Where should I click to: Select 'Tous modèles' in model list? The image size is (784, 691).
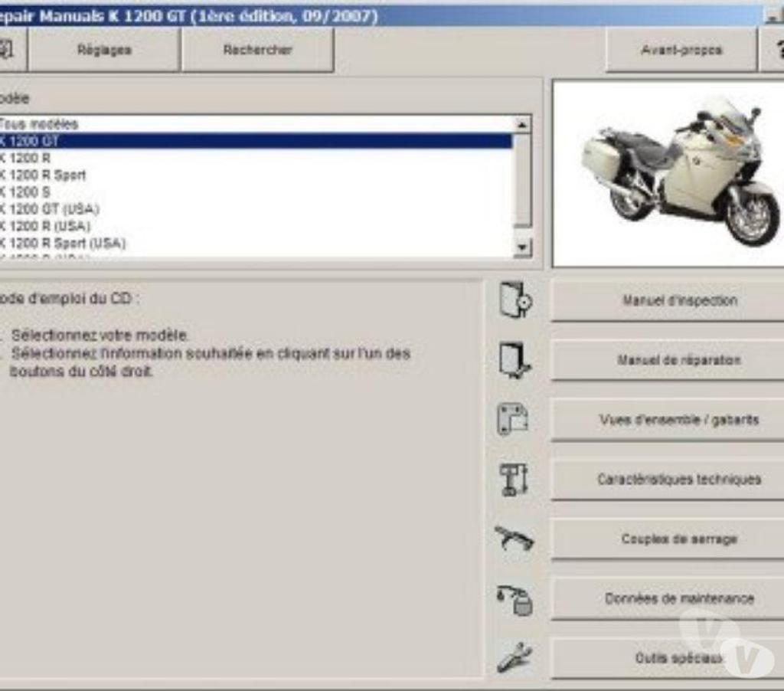256,124
